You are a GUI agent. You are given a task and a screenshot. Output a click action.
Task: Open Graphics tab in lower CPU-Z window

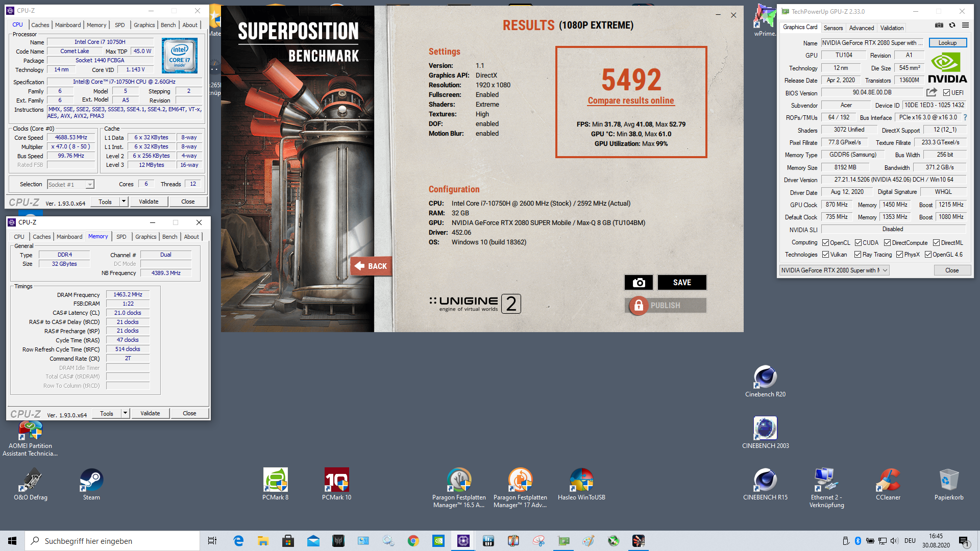pyautogui.click(x=146, y=237)
